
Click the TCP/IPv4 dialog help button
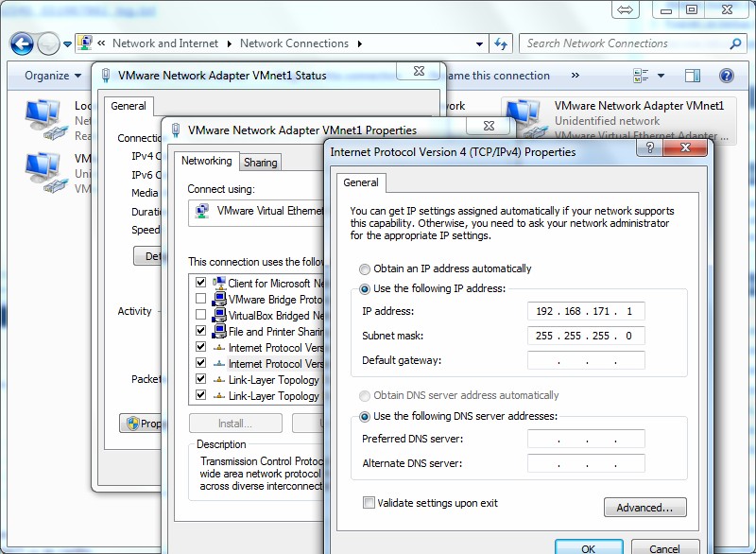(649, 148)
